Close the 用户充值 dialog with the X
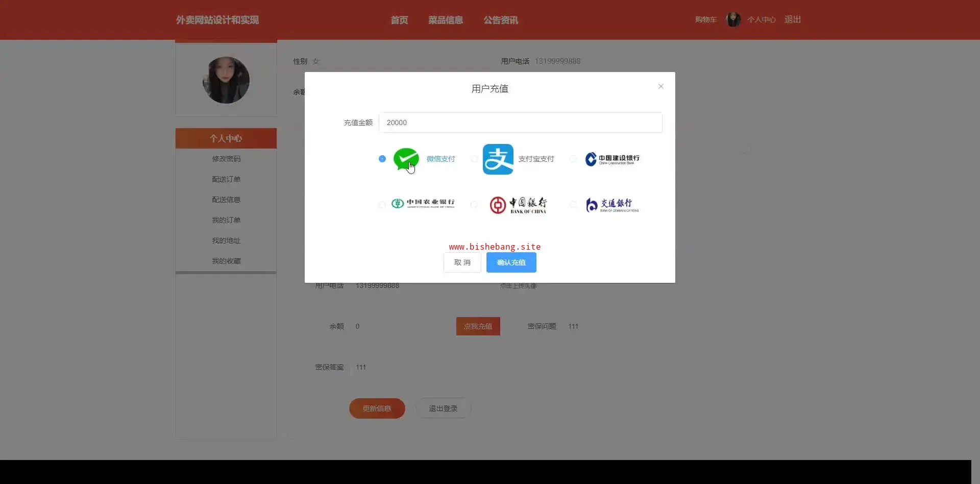 (x=661, y=86)
